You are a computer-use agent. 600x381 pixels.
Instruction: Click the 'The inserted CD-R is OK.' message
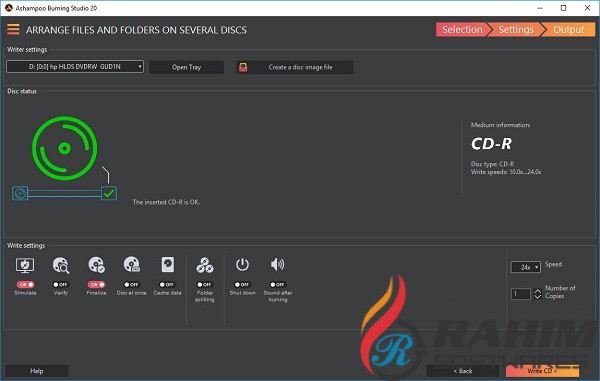tap(166, 202)
